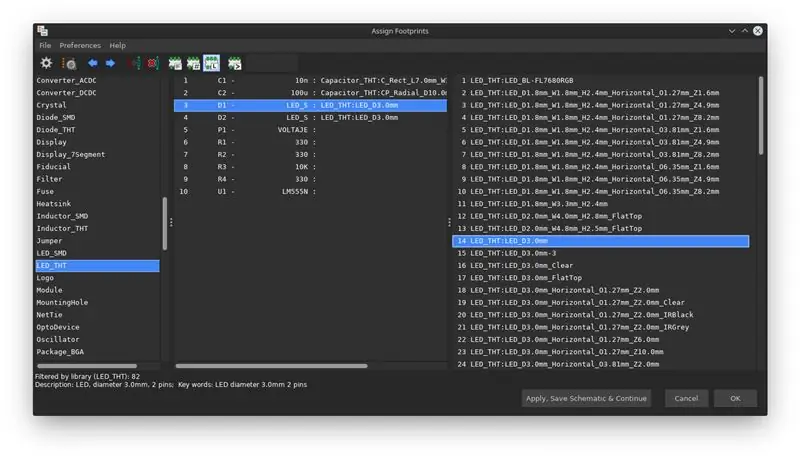Click the auto-assign footprints icon
This screenshot has height=458, width=800.
[135, 63]
